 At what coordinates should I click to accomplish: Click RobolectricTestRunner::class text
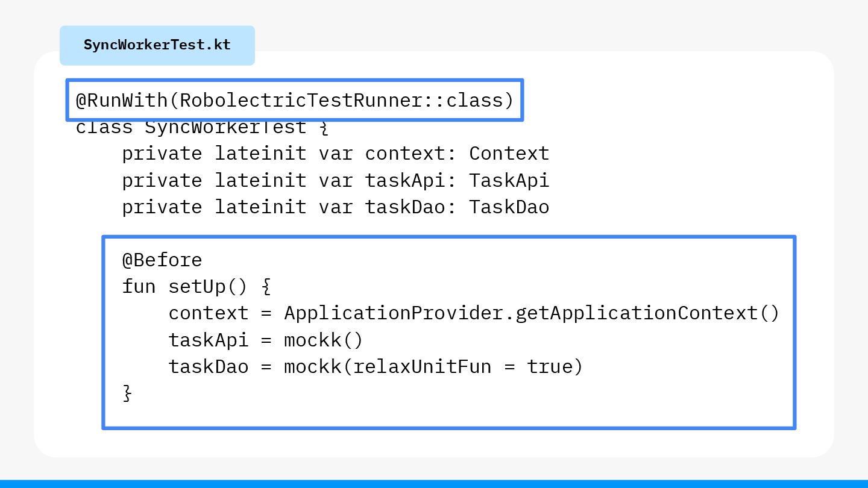[341, 100]
